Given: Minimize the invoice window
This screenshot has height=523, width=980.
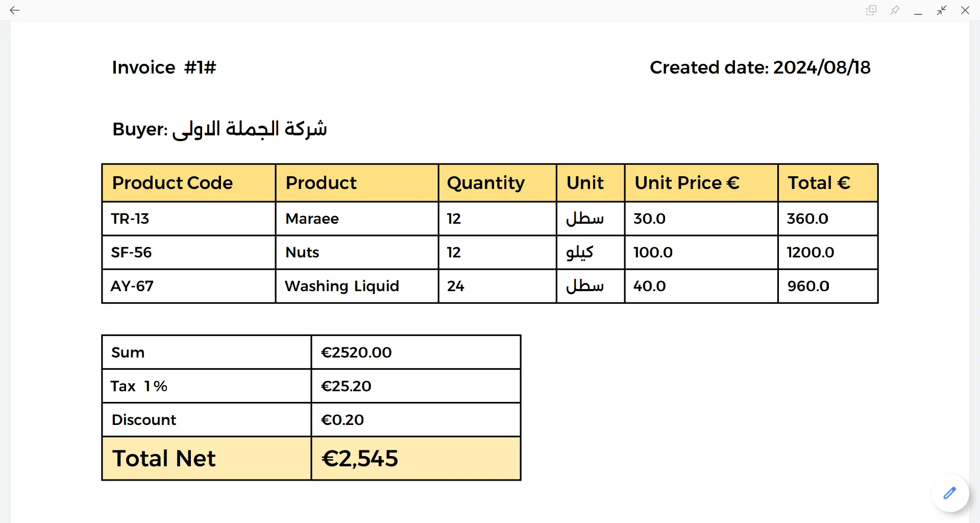Looking at the screenshot, I should click(x=918, y=10).
